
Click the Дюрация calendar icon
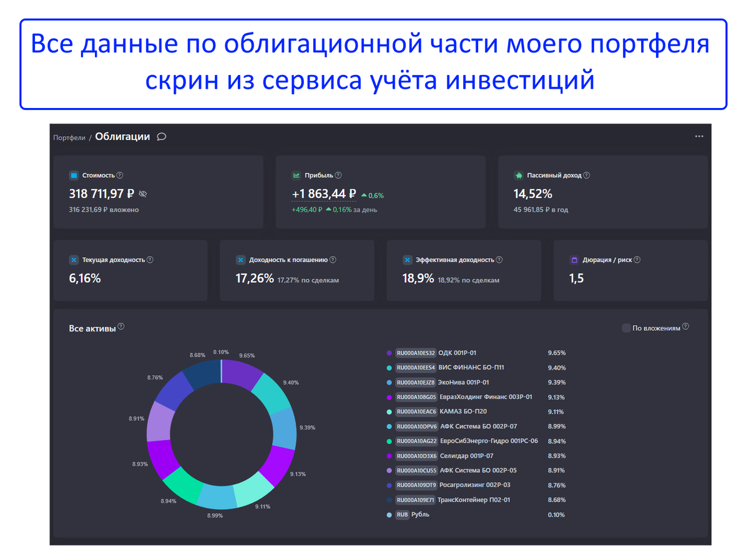[x=574, y=260]
